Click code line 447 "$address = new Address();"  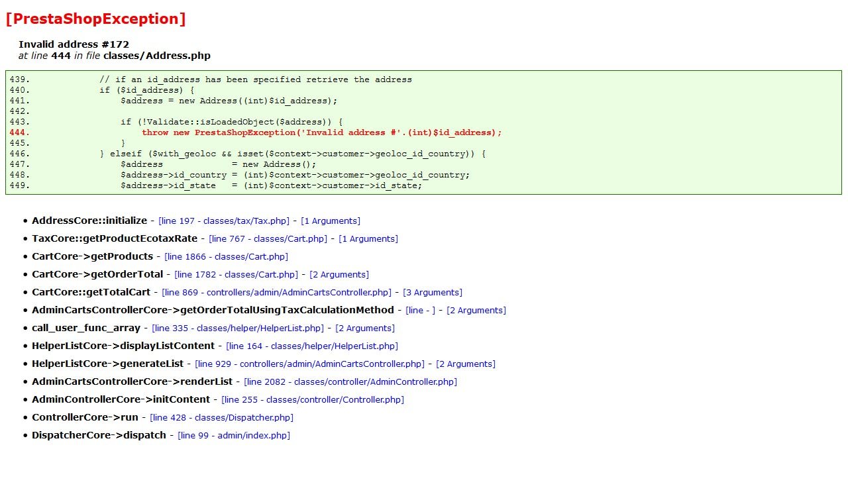click(219, 164)
